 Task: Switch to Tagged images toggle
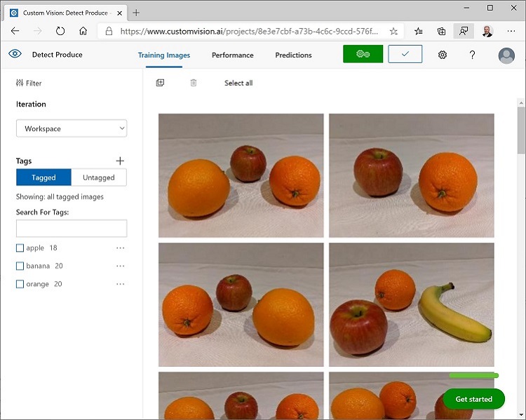43,177
